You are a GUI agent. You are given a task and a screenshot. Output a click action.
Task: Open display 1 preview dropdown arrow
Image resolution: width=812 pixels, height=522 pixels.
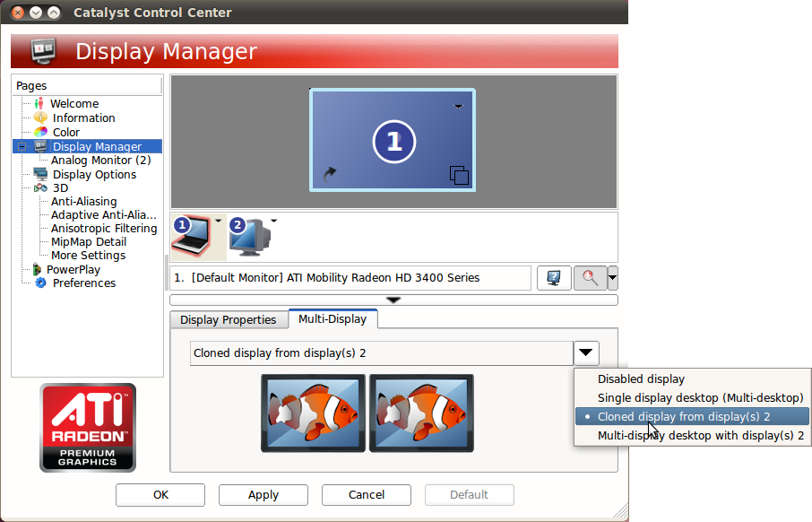(x=458, y=106)
